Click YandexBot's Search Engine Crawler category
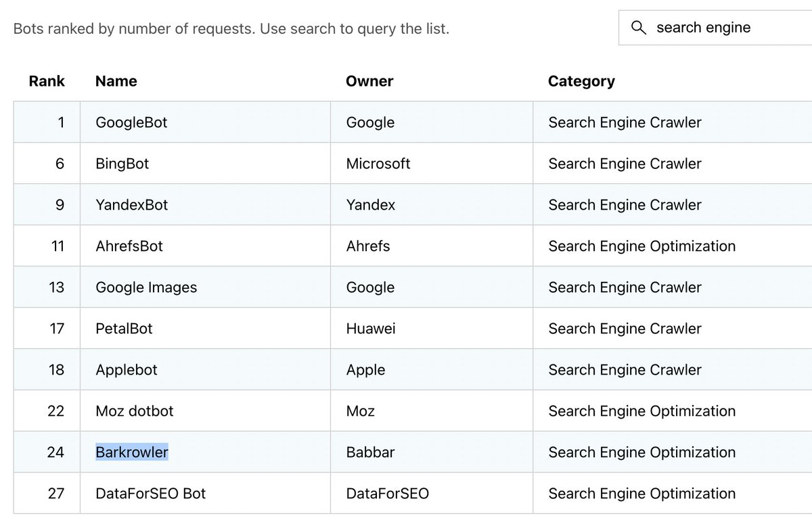The height and width of the screenshot is (522, 812). pos(625,205)
